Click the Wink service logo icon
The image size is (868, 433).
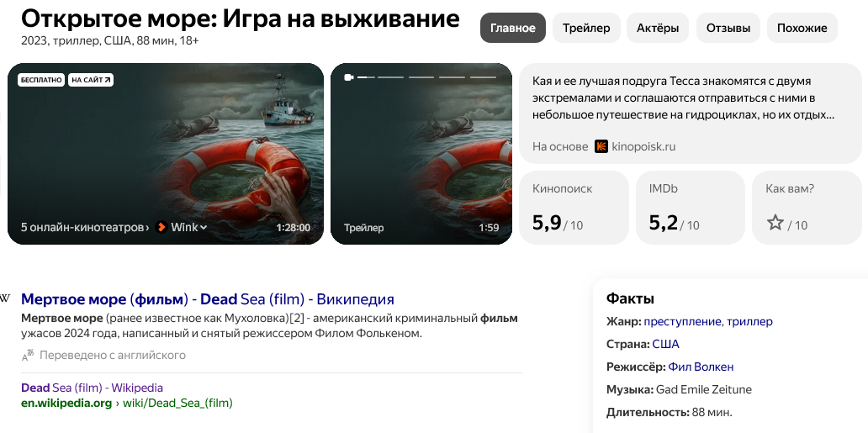(x=161, y=227)
